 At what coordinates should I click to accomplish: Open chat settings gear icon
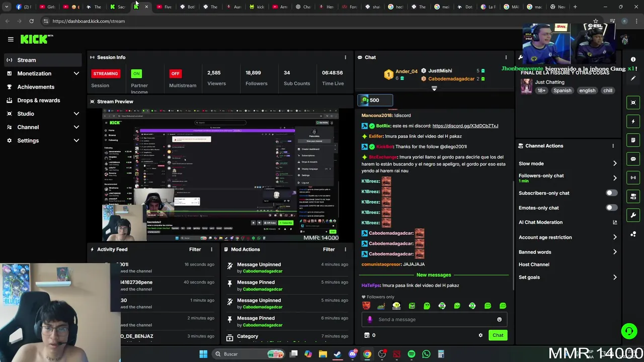[480, 335]
